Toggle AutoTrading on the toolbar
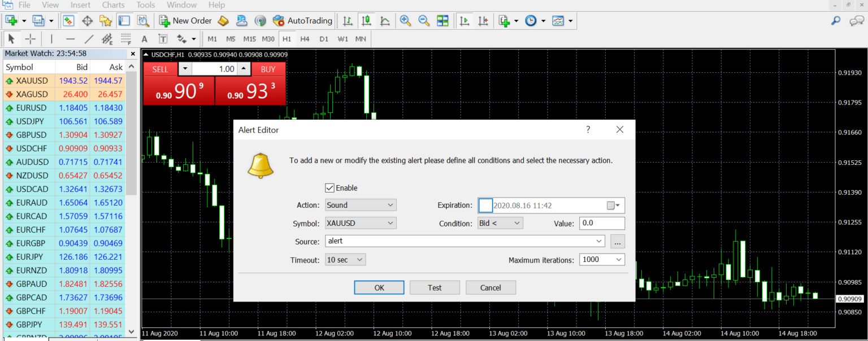The width and height of the screenshot is (868, 341). [302, 20]
